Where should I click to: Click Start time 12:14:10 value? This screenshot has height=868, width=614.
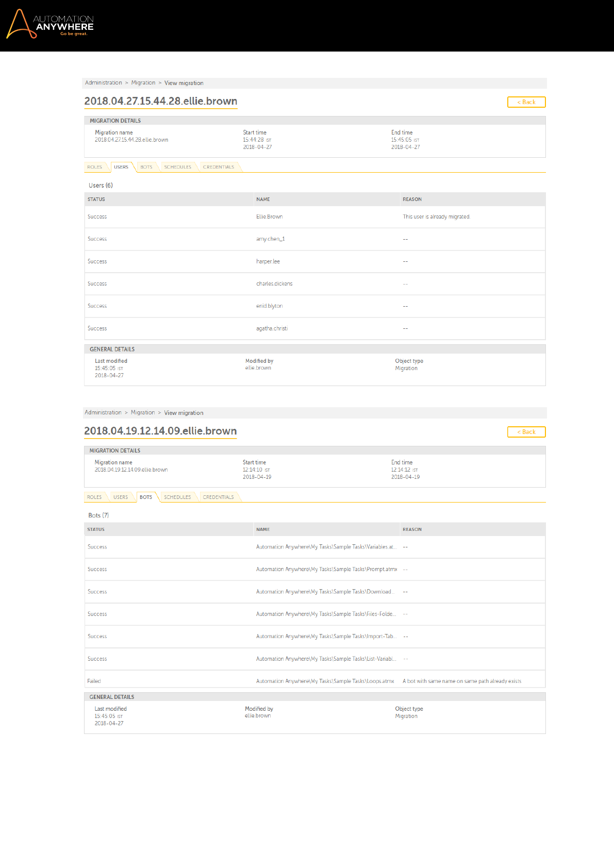coord(257,470)
